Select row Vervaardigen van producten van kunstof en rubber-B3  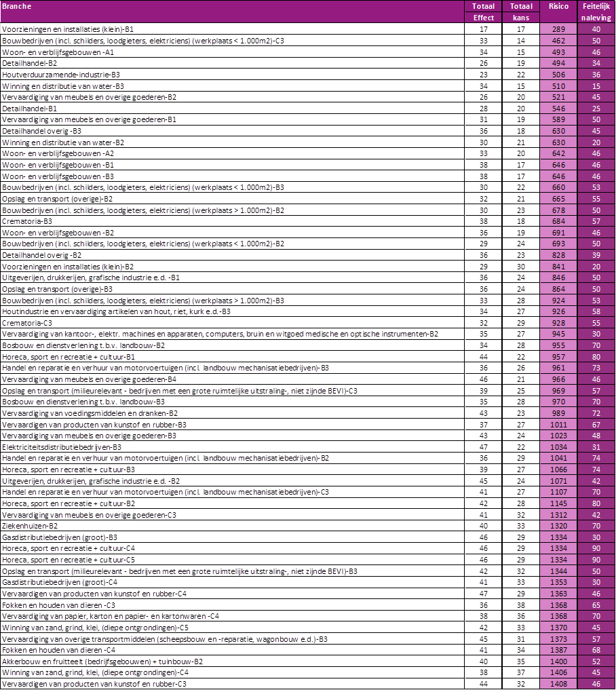tap(307, 424)
